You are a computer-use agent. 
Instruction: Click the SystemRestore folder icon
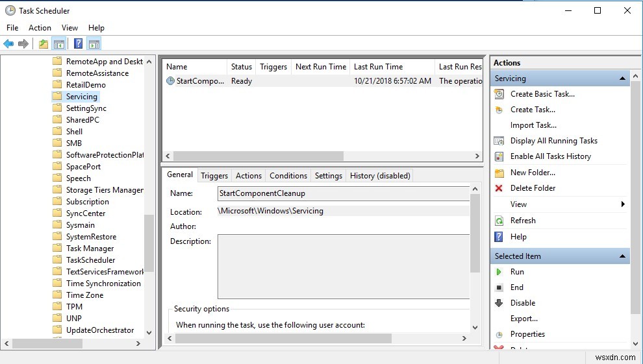(57, 237)
